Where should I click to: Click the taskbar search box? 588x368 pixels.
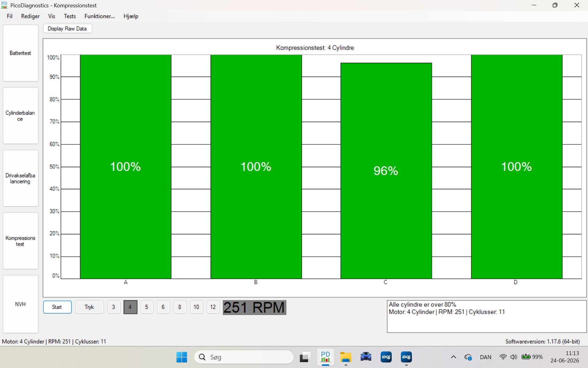[x=244, y=357]
